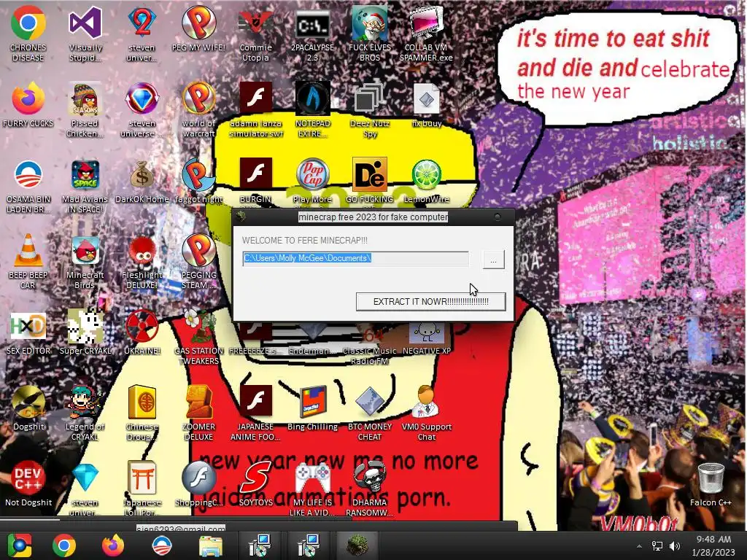Screen dimensions: 747x560
Task: Click EXTRACT IT NOWR button
Action: click(430, 301)
